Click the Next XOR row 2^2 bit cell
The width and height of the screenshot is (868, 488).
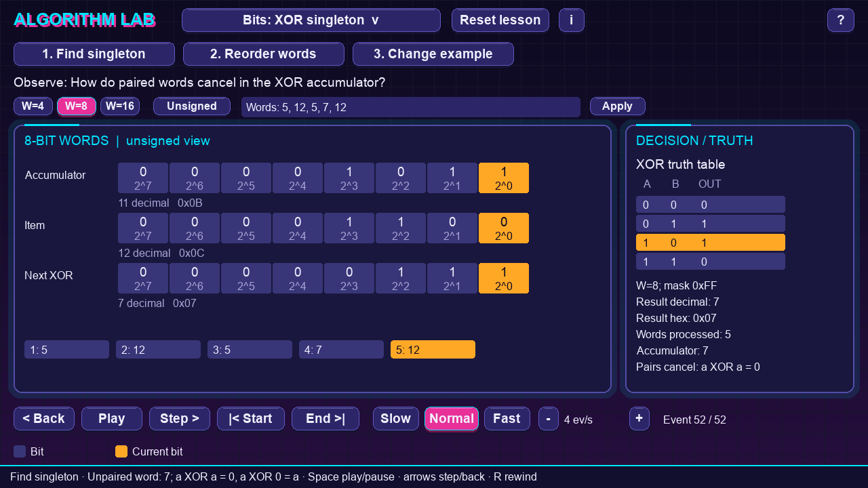401,279
